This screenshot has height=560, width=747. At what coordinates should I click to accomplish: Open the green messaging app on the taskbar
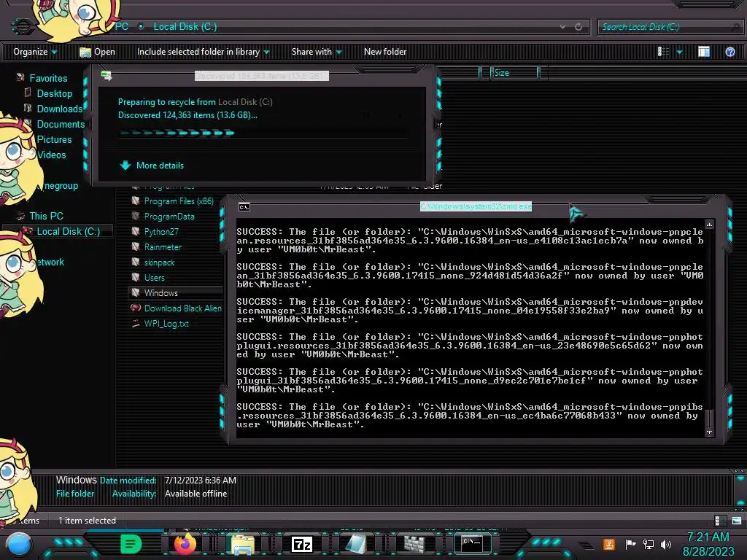[x=131, y=544]
